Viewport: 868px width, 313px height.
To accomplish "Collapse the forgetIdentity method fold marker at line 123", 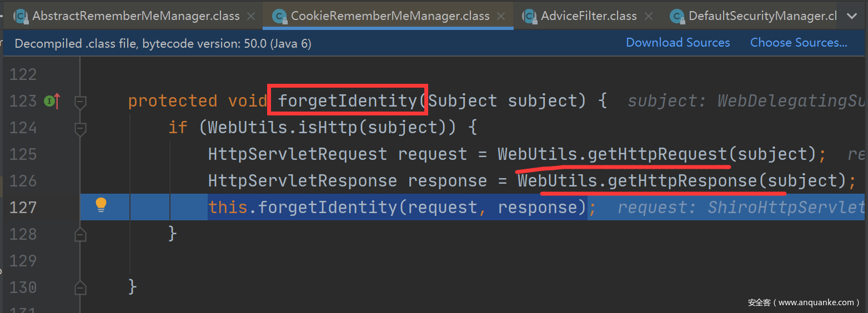I will pyautogui.click(x=81, y=102).
